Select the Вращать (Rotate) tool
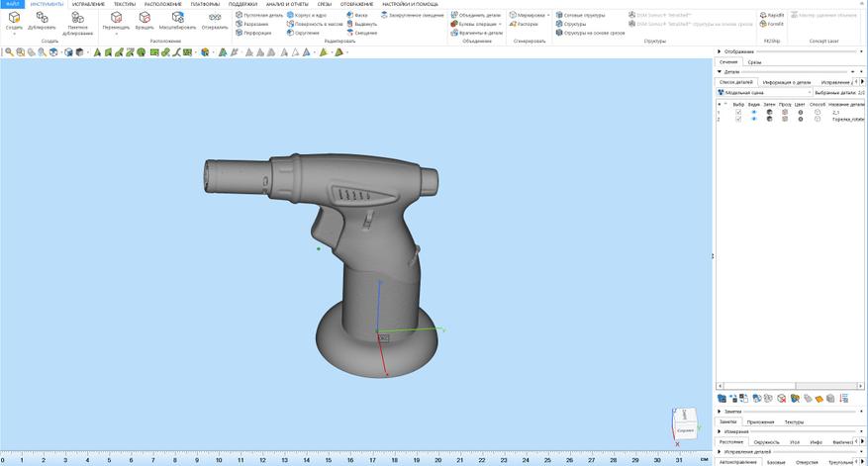Screen dimensions: 868x466 point(145,18)
